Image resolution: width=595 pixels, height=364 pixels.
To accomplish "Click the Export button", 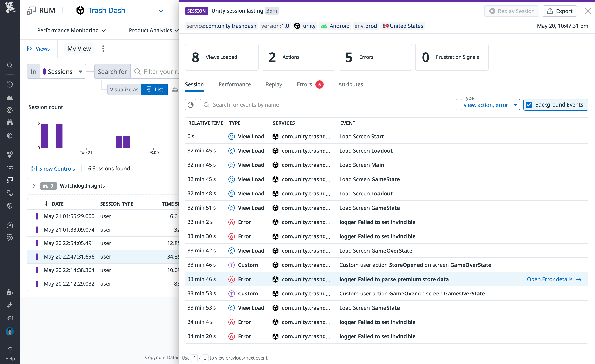I will point(560,11).
